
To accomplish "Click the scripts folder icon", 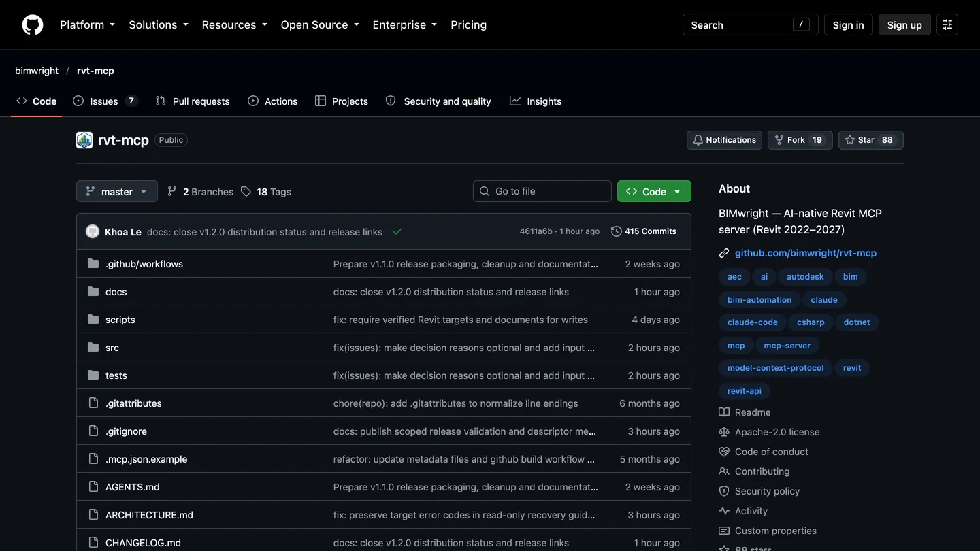I will [93, 320].
